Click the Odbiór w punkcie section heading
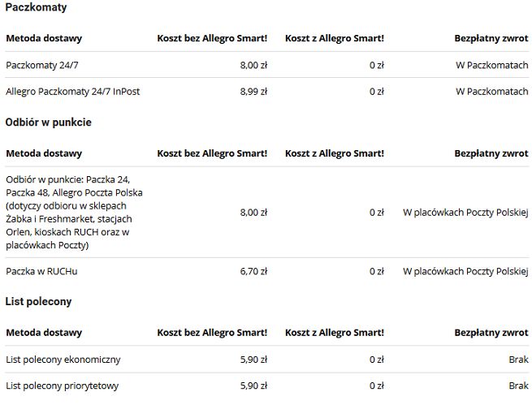Image resolution: width=532 pixels, height=405 pixels. pos(49,123)
